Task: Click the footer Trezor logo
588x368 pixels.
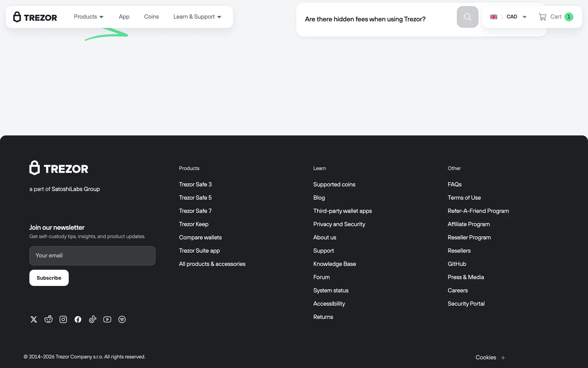Action: [x=59, y=168]
